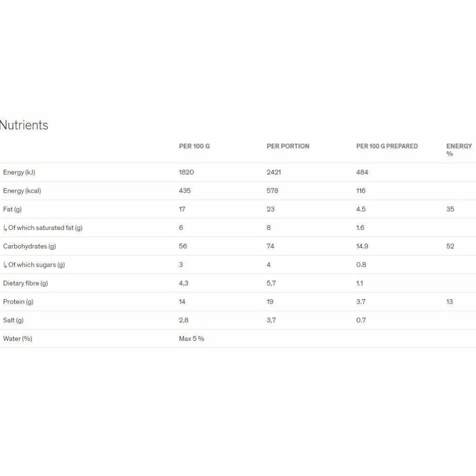Click the Salt (g) row label
Screen dimensions: 476x476
[13, 320]
